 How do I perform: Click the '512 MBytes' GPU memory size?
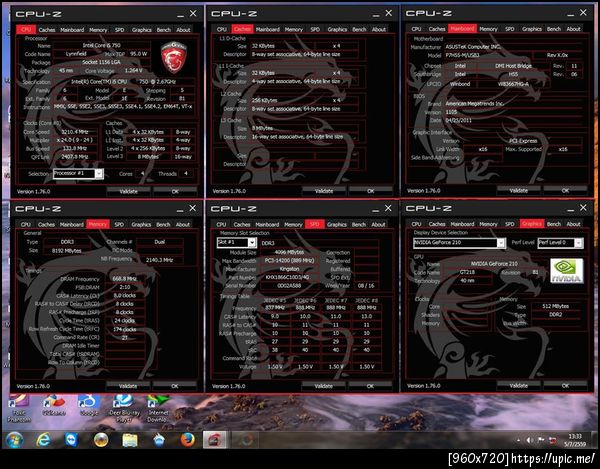[555, 306]
